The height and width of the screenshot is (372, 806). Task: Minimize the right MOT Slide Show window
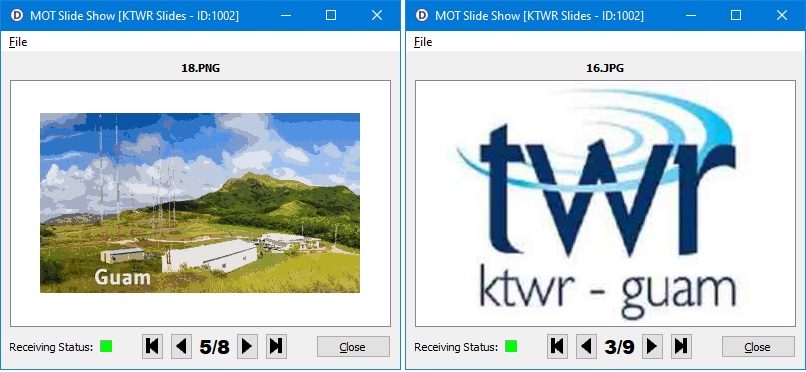[691, 15]
